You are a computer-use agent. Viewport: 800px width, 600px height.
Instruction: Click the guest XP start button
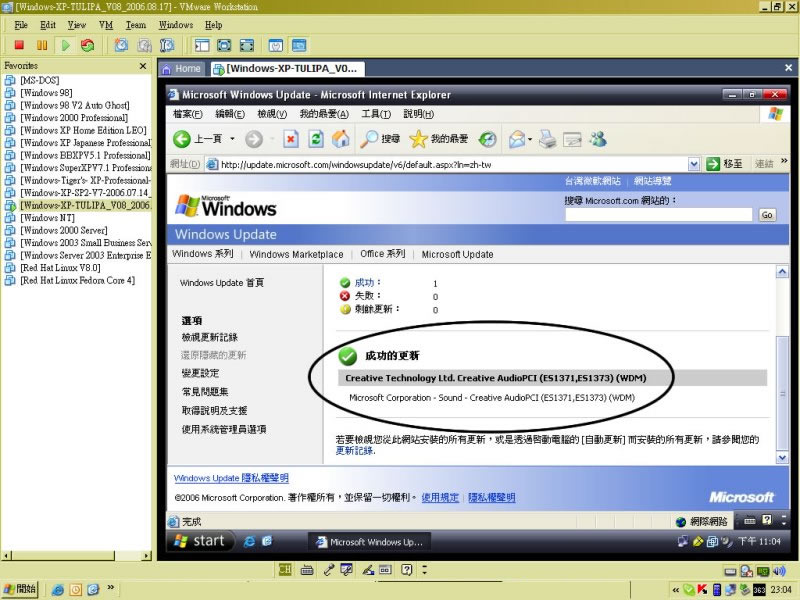coord(200,541)
